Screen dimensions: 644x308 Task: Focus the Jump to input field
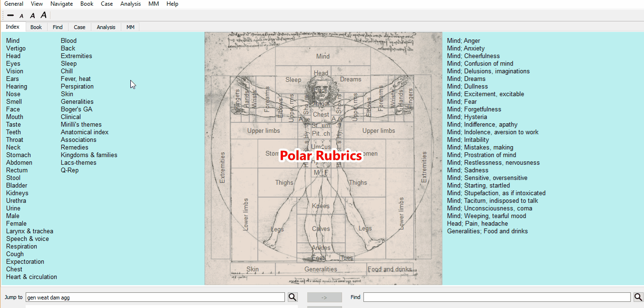click(155, 297)
